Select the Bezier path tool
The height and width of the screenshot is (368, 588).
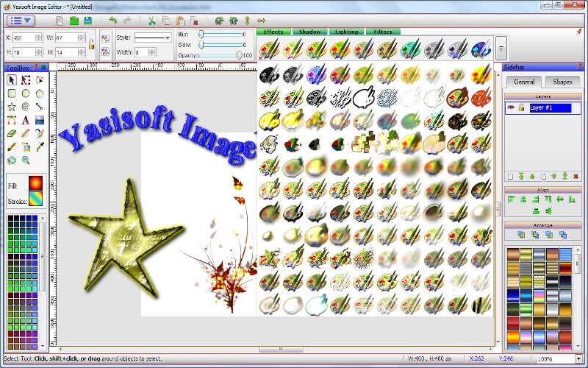pyautogui.click(x=12, y=120)
